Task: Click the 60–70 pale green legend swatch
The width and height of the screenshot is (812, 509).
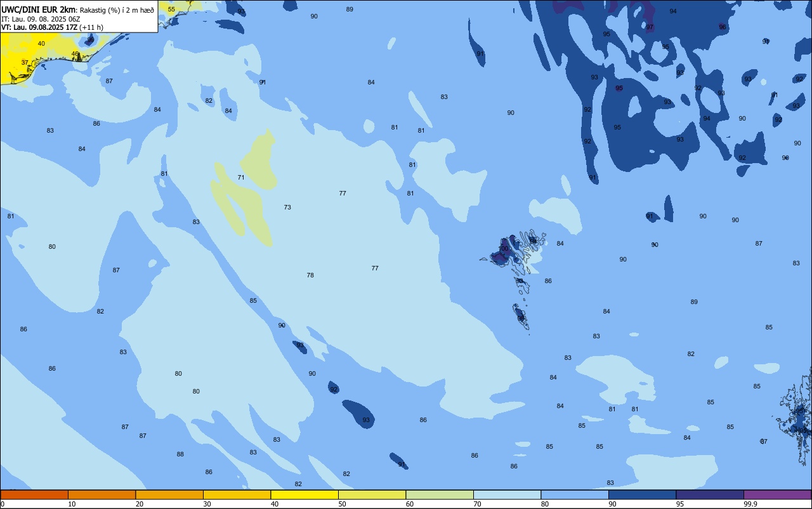Action: [440, 494]
